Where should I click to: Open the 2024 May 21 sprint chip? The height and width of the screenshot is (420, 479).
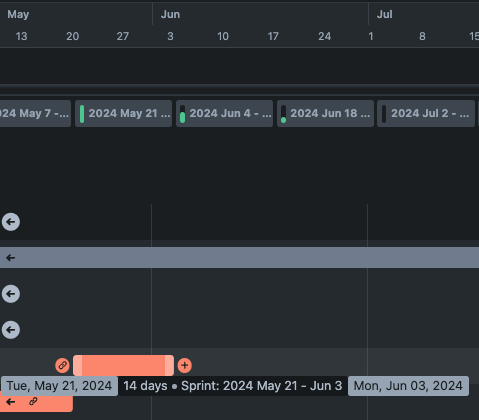(x=123, y=114)
